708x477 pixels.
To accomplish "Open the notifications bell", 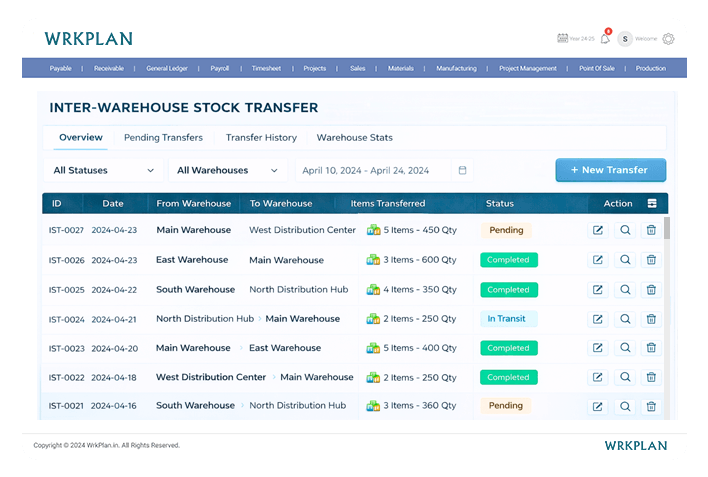I will (x=605, y=39).
